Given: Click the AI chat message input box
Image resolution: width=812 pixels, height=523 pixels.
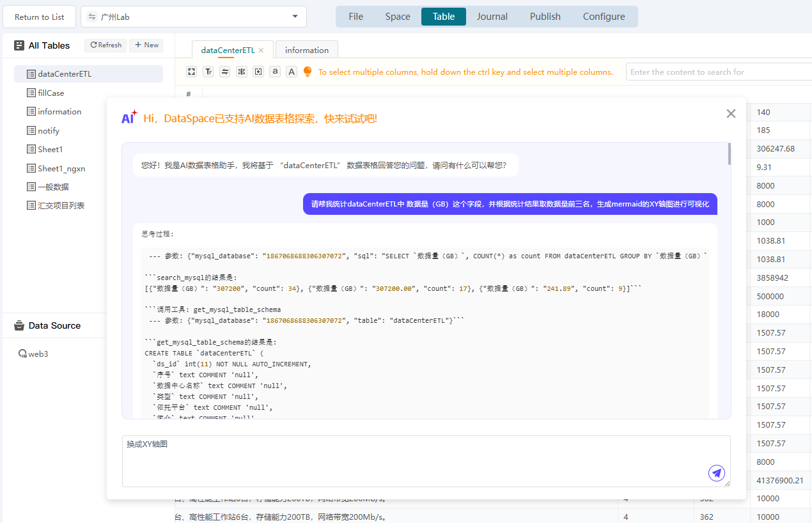Looking at the screenshot, I should [426, 461].
